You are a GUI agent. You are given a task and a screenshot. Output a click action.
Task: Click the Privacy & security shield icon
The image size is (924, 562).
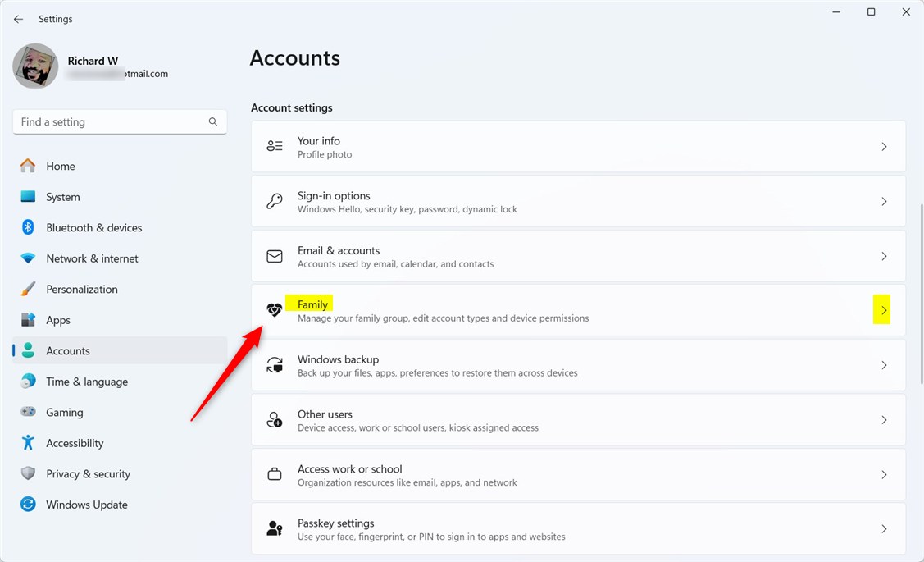click(x=28, y=473)
